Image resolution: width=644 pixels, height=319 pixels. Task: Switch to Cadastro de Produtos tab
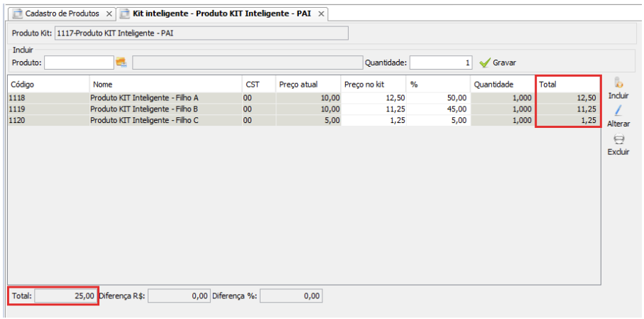point(61,13)
